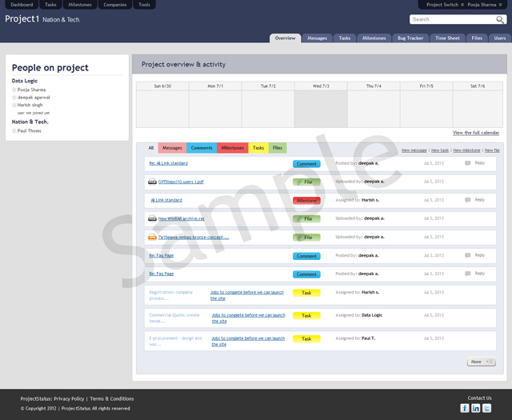Click the Twitter icon in footer
The width and height of the screenshot is (512, 420).
click(486, 408)
